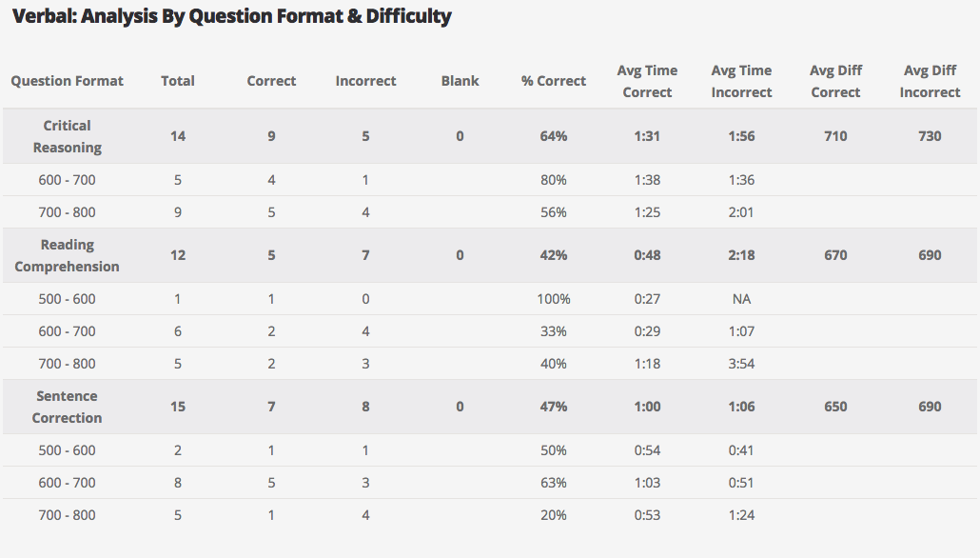The image size is (980, 558).
Task: Select the 64% correct cell for Critical Reasoning
Action: (554, 136)
